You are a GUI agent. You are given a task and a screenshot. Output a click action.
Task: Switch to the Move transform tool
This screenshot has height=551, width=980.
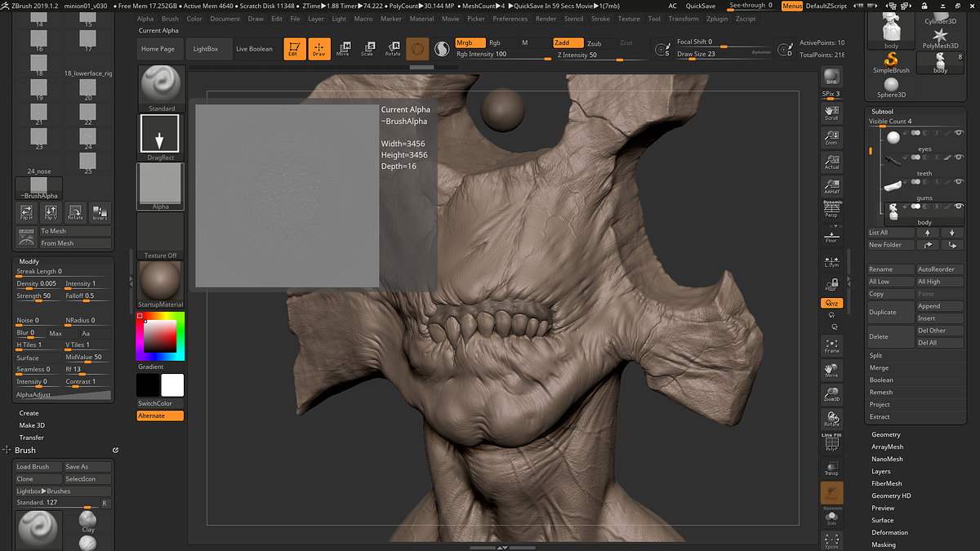pos(343,49)
